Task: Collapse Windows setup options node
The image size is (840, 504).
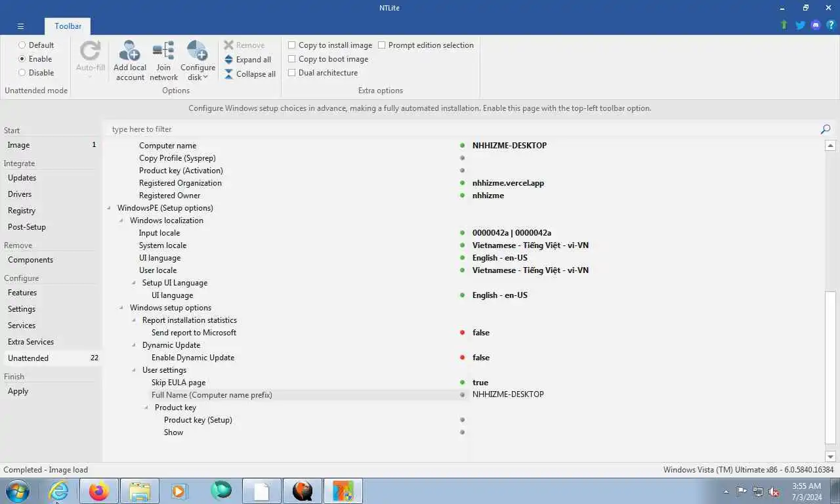Action: 121,308
